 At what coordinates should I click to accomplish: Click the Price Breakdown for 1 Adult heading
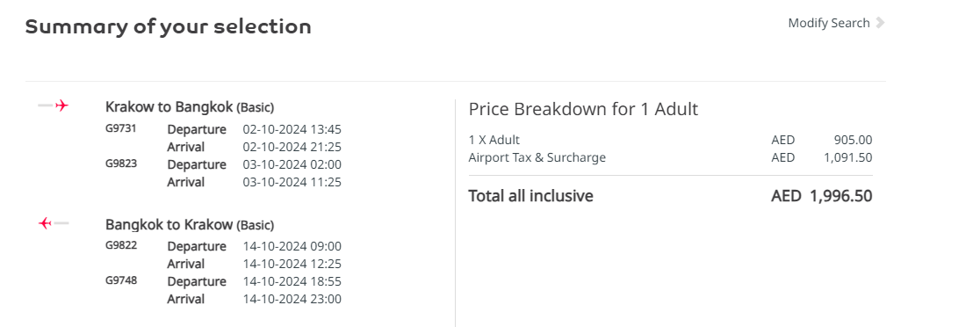coord(583,109)
